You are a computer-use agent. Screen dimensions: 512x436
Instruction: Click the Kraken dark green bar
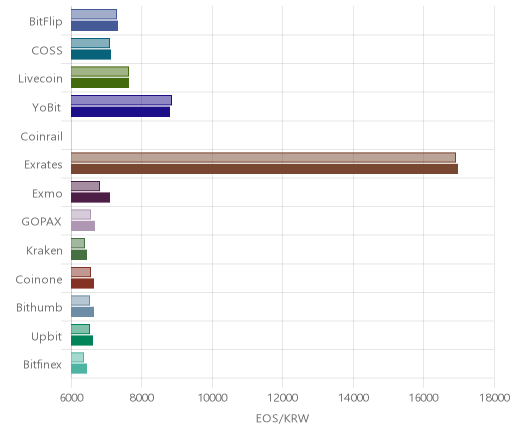(79, 255)
